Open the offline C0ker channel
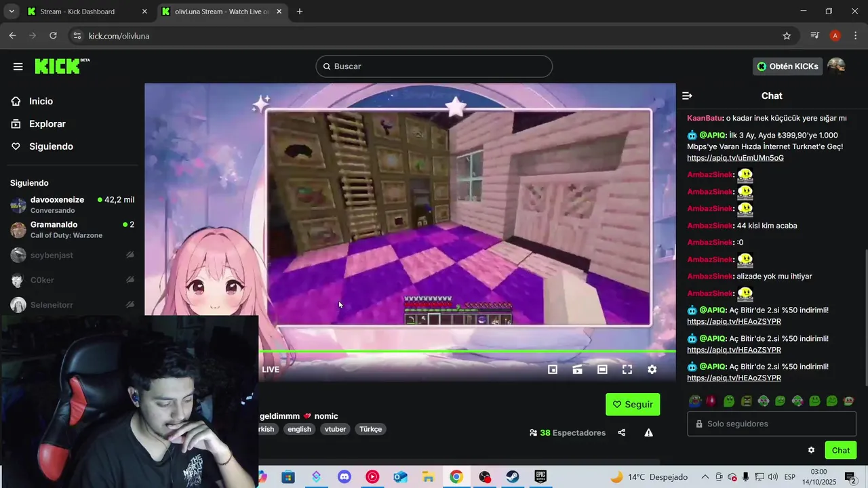Screen dimensions: 868x488 [x=72, y=280]
